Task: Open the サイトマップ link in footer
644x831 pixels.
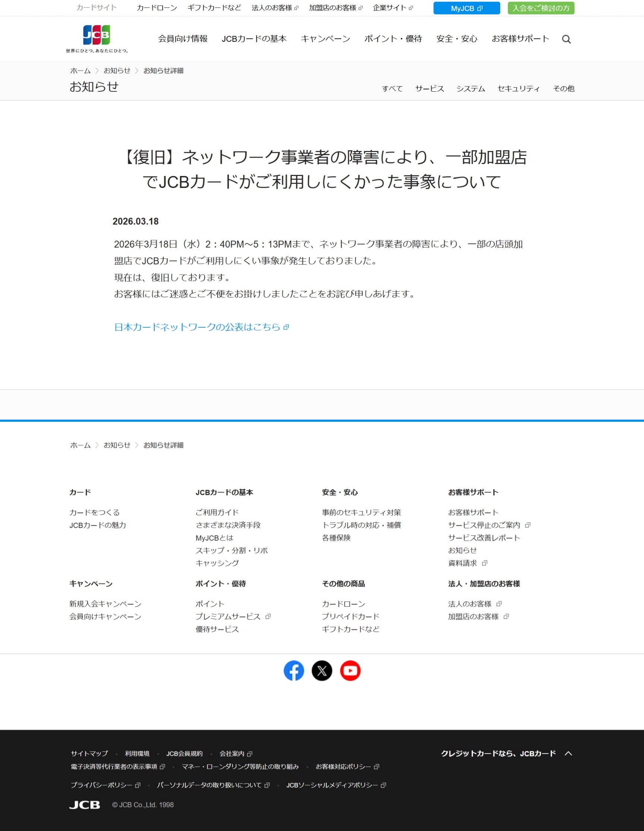Action: pos(89,753)
